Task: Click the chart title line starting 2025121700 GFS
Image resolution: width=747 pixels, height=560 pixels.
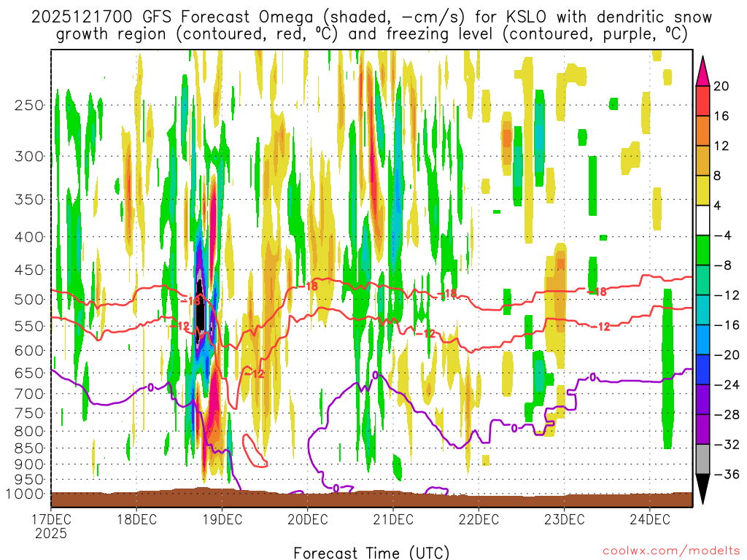Action: [x=371, y=17]
